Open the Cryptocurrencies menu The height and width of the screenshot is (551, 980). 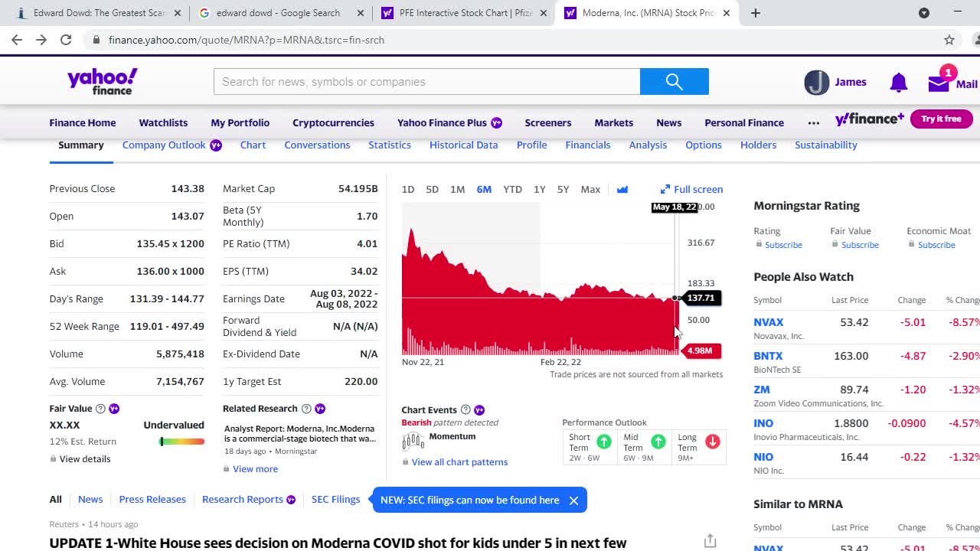[x=333, y=122]
